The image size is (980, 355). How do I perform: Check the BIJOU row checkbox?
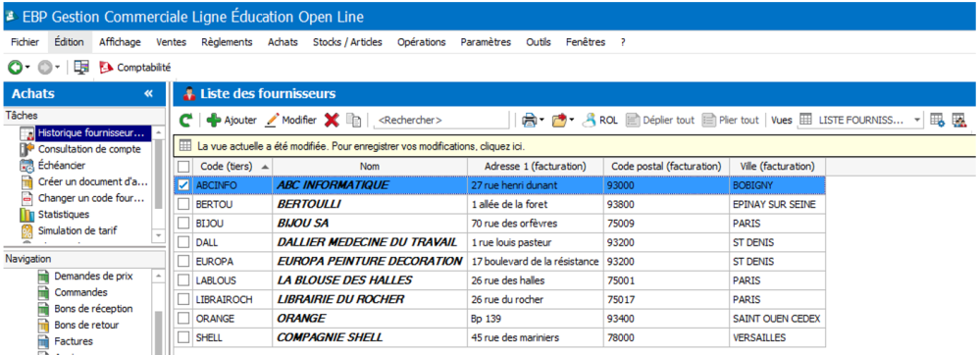183,224
